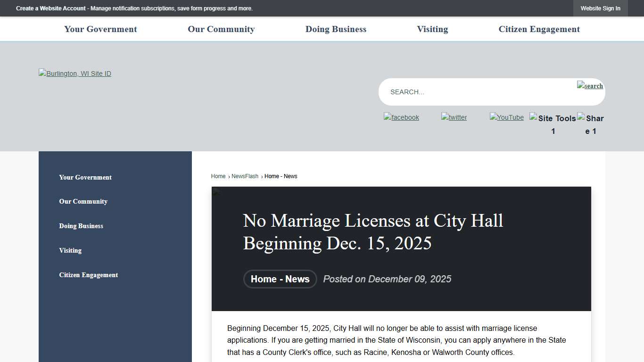Select Visiting in the top navigation
The width and height of the screenshot is (644, 362).
coord(432,29)
